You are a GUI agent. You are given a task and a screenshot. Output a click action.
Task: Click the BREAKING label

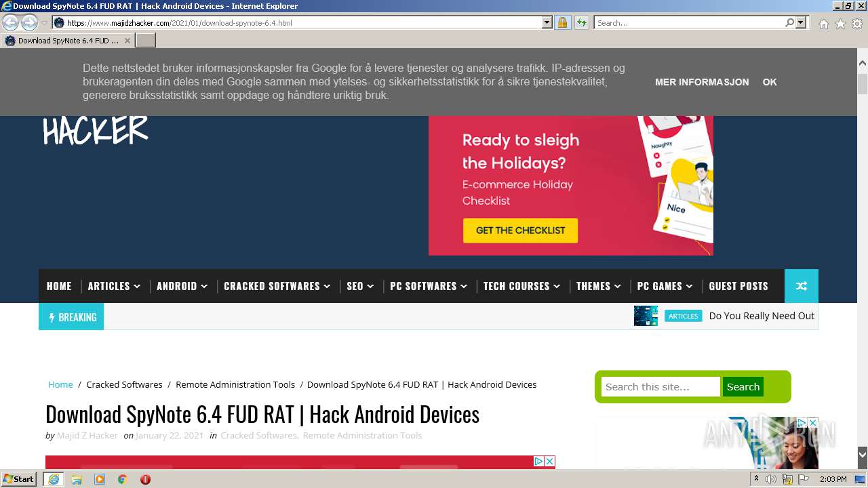pos(71,317)
